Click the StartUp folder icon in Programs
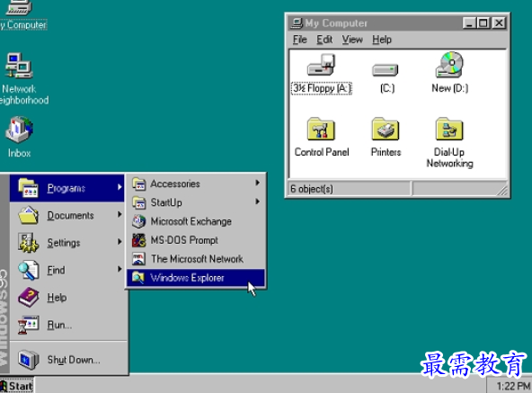 tap(139, 202)
